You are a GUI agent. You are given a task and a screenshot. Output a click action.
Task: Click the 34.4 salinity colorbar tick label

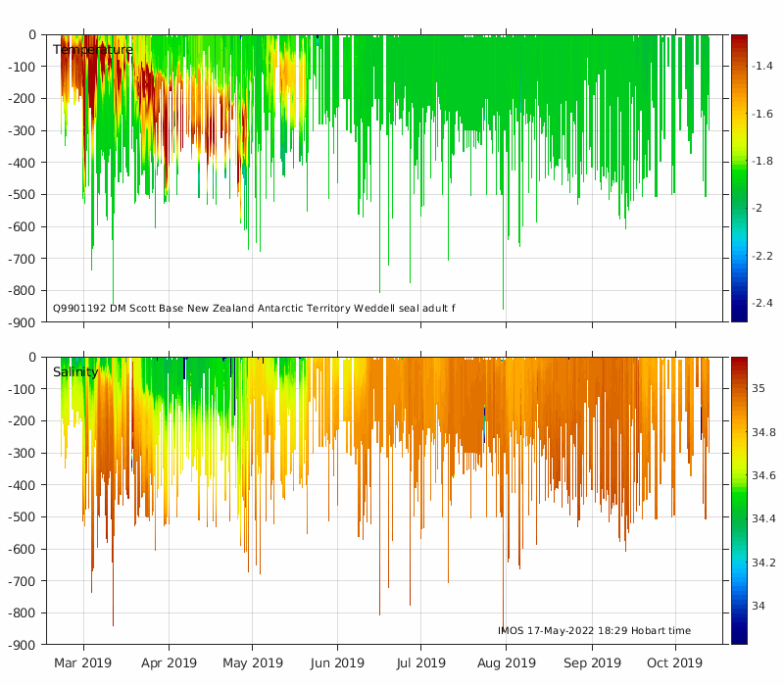(764, 519)
